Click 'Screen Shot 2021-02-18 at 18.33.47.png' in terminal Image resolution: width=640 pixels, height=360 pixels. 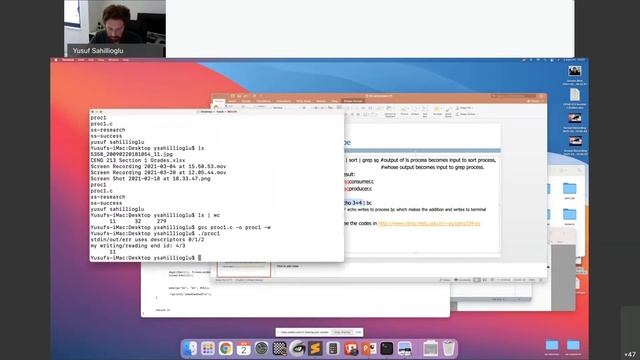[x=151, y=178]
